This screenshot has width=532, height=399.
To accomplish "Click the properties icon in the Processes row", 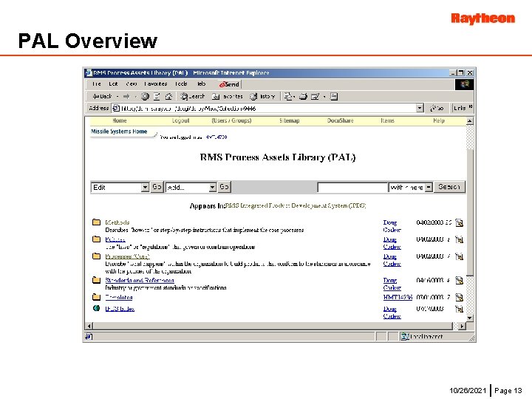I will (459, 256).
